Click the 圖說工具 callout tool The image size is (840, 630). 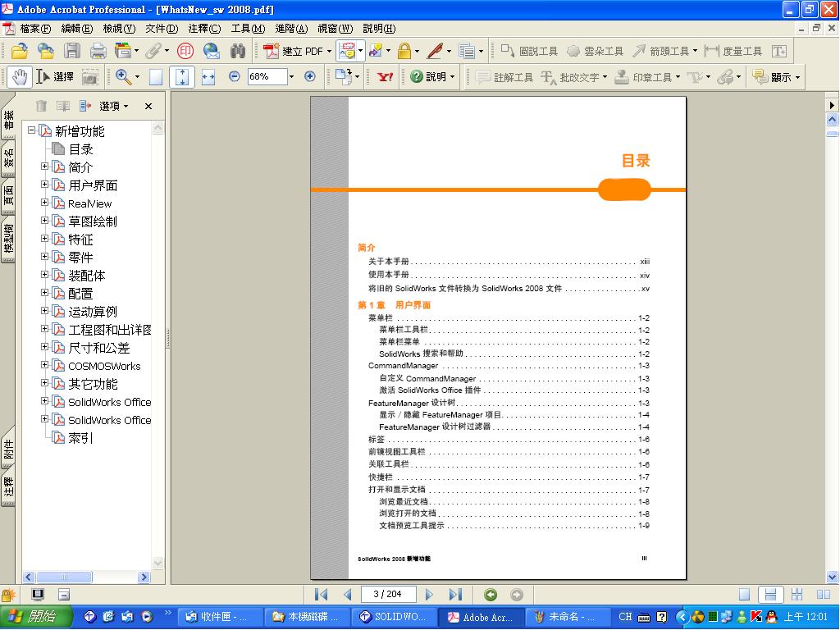[529, 51]
